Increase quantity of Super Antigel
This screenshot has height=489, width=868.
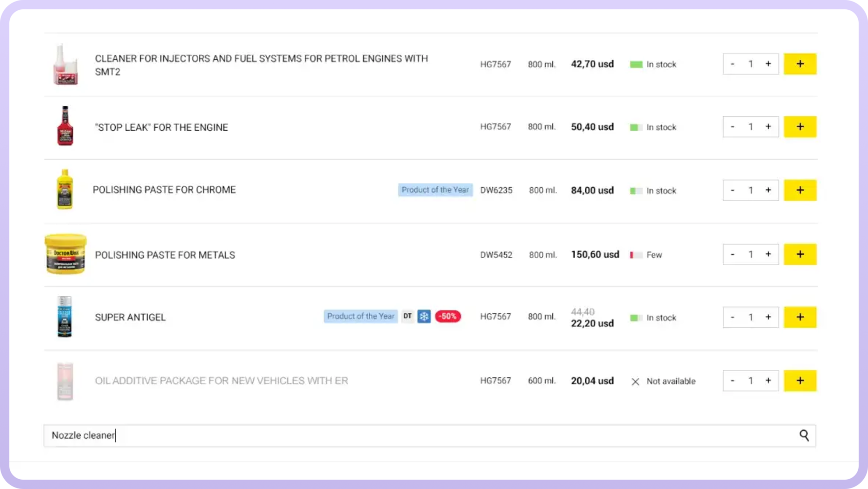click(768, 317)
